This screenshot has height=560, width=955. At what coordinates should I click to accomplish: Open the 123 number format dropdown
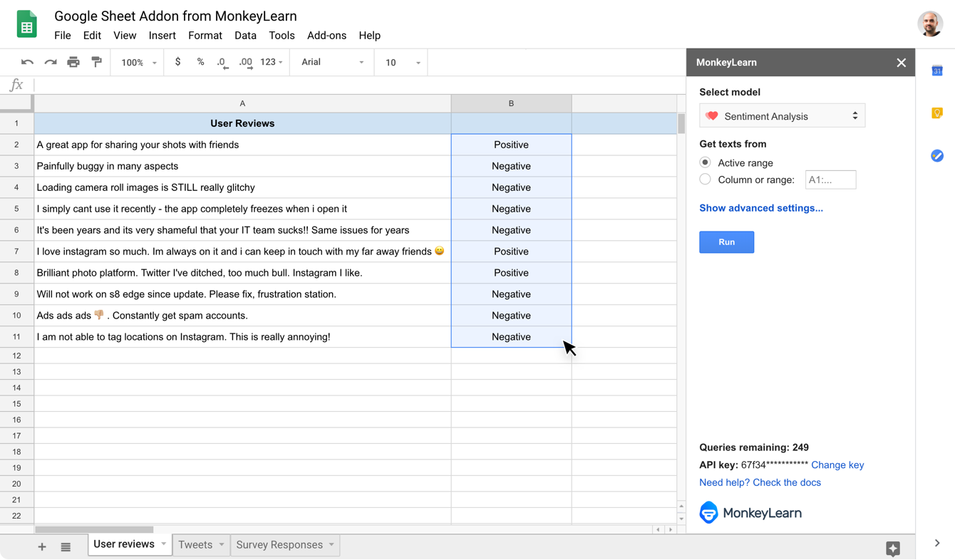[x=272, y=62]
